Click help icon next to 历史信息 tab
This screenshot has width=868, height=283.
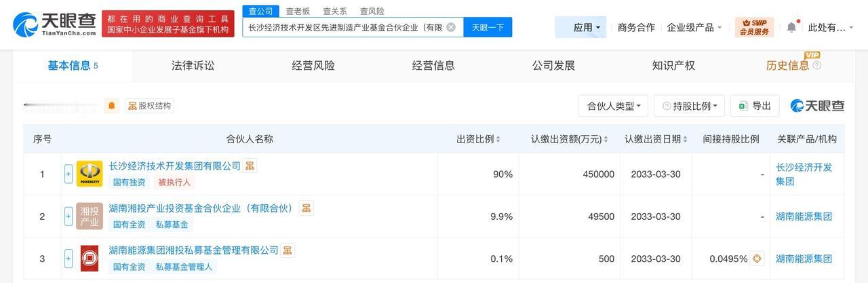817,66
